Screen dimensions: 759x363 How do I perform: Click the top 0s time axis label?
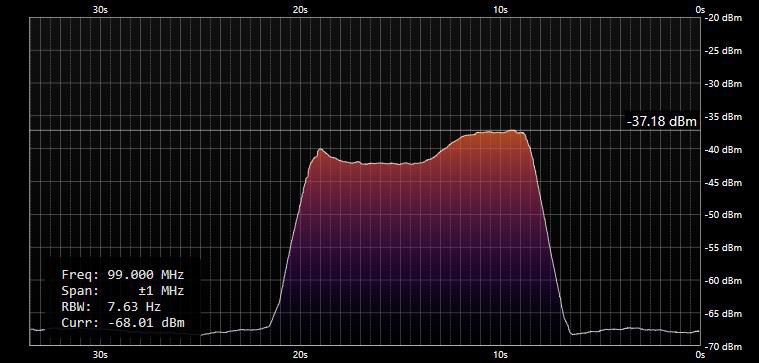(x=699, y=9)
